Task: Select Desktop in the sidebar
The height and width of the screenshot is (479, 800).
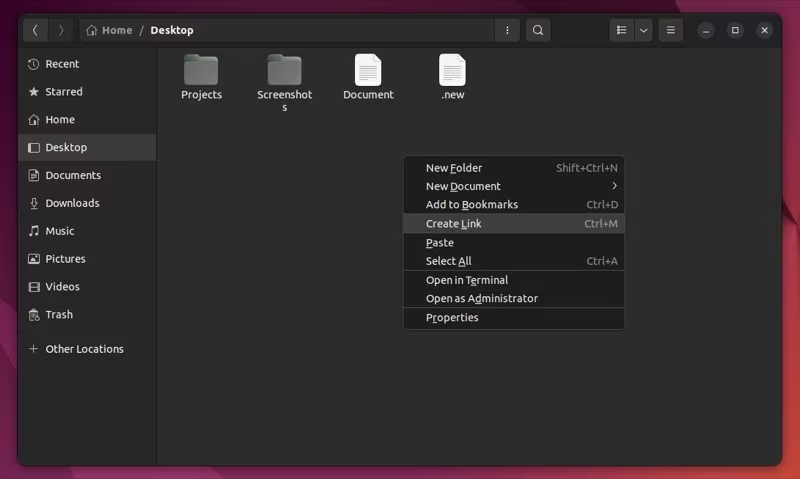Action: 87,147
